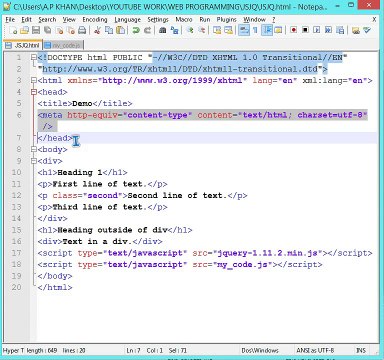The width and height of the screenshot is (384, 360).
Task: Open the Run menu
Action: point(205,20)
